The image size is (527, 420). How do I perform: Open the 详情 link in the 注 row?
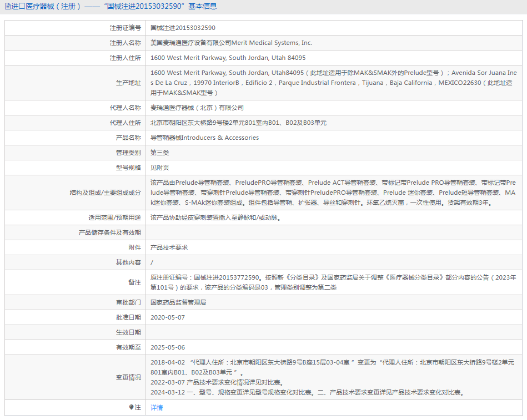(x=157, y=408)
